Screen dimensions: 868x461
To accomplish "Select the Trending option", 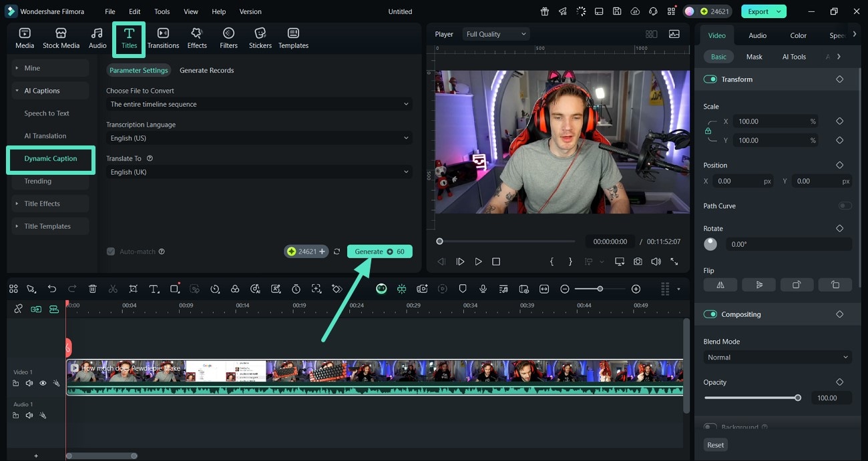I will tap(38, 181).
